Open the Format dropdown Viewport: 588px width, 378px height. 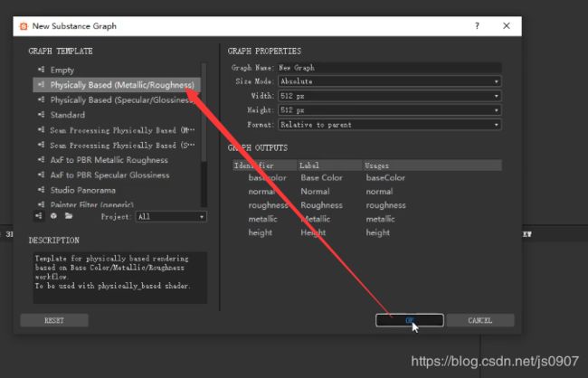click(390, 125)
